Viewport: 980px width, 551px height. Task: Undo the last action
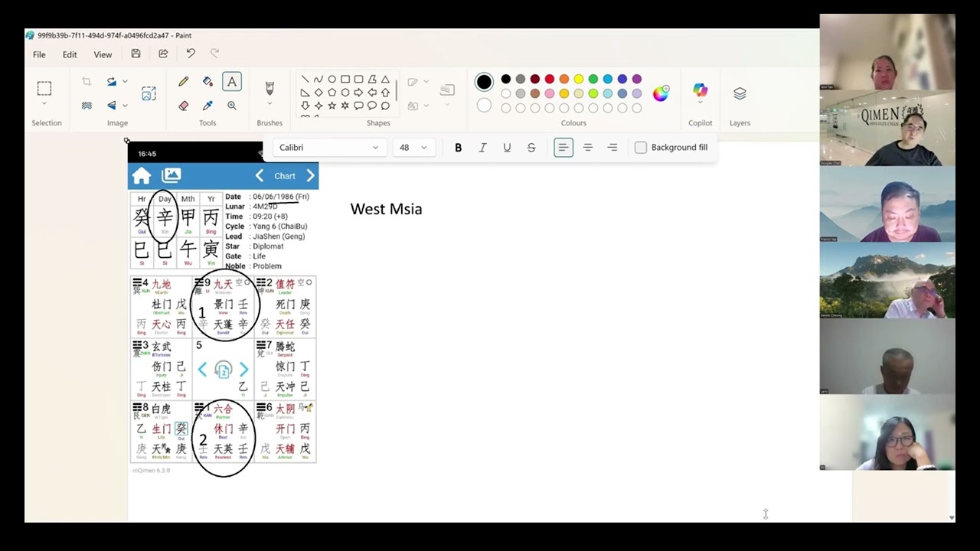click(x=191, y=54)
